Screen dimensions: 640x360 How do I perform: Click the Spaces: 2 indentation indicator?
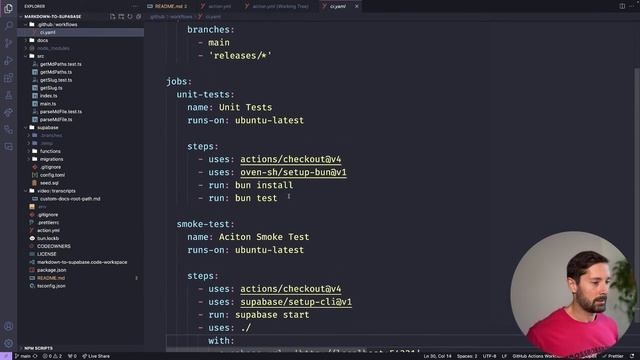click(467, 356)
